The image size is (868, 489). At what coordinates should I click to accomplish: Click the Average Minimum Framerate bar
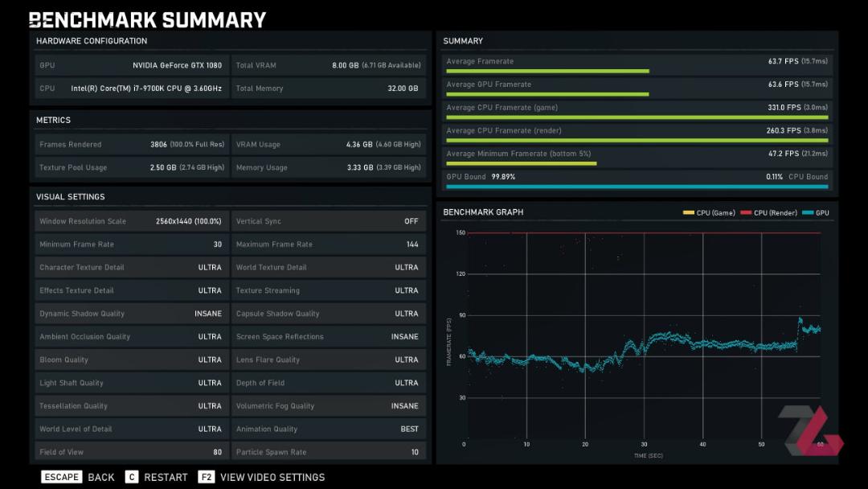[522, 163]
